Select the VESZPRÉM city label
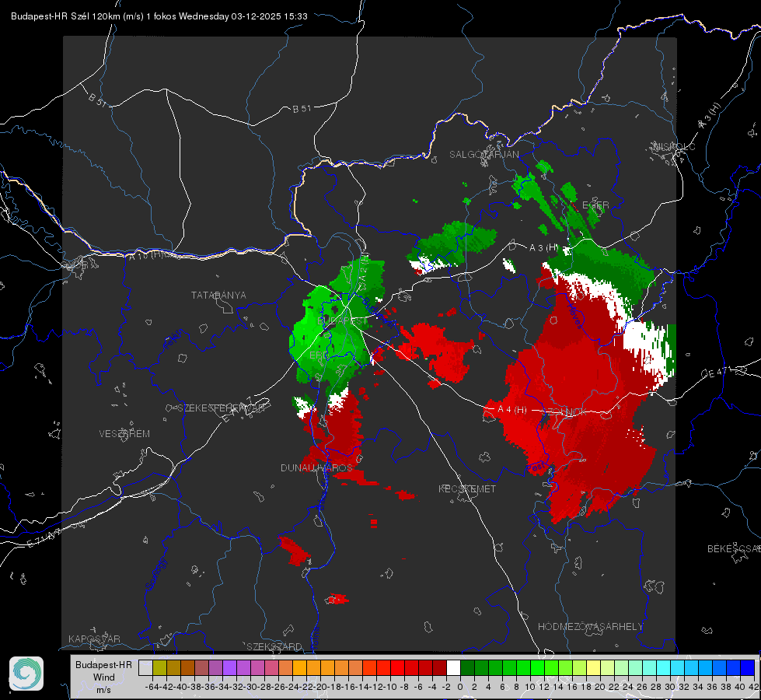Image resolution: width=761 pixels, height=700 pixels. [124, 433]
